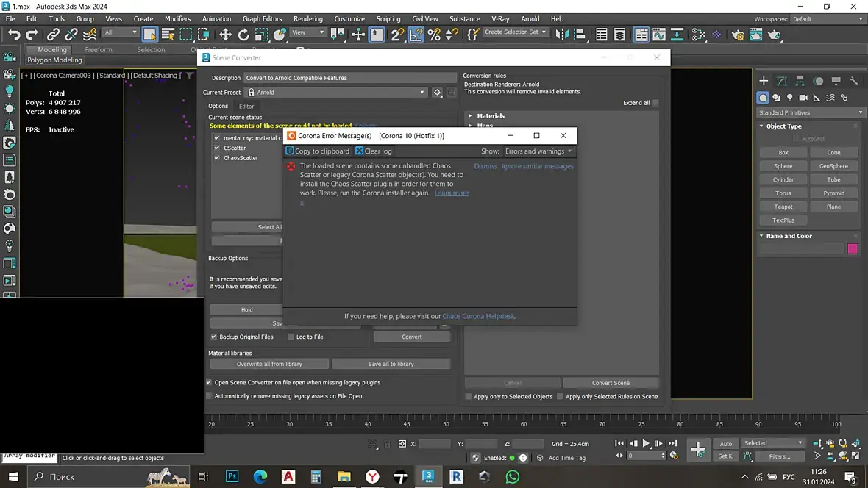Open the Hierarchy command panel tab

(800, 81)
